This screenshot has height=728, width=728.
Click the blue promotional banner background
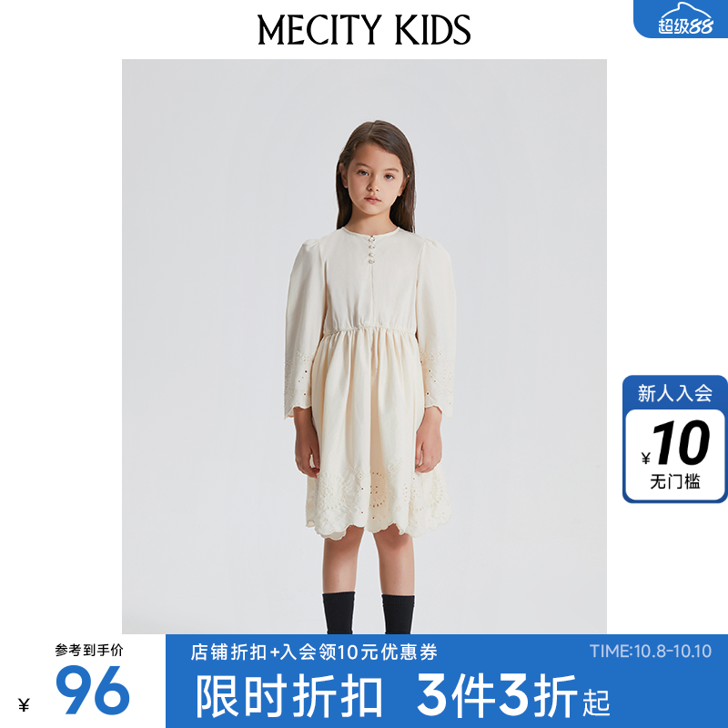pos(447,681)
